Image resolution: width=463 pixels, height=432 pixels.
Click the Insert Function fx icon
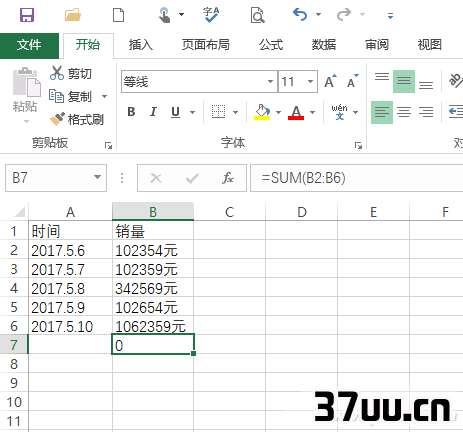pyautogui.click(x=228, y=178)
